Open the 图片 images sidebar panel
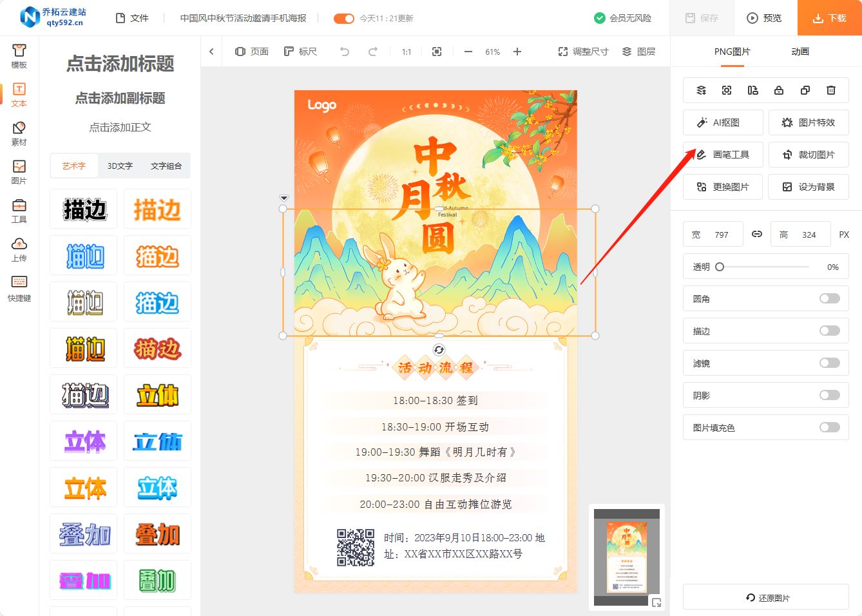 [19, 173]
